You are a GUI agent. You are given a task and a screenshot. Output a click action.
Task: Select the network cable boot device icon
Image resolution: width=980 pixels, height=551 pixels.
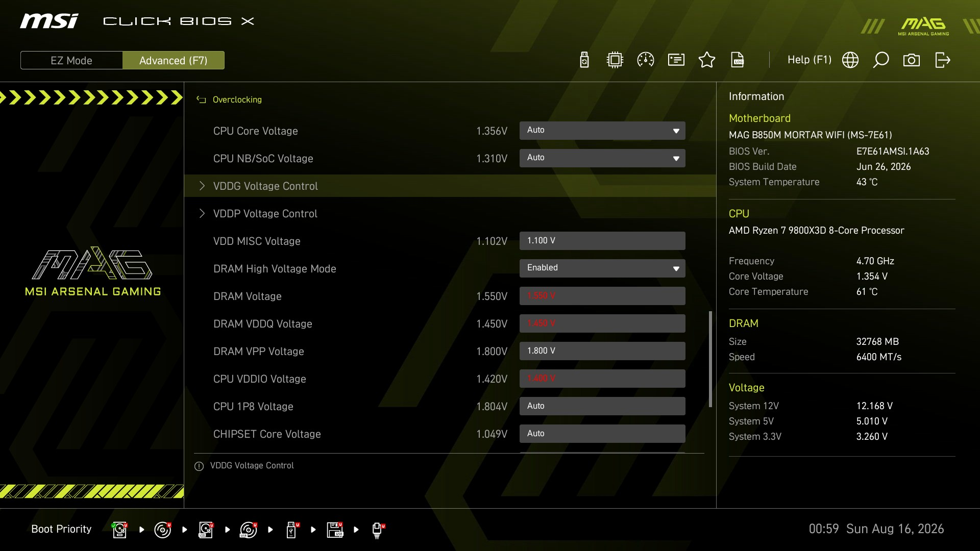(x=378, y=530)
